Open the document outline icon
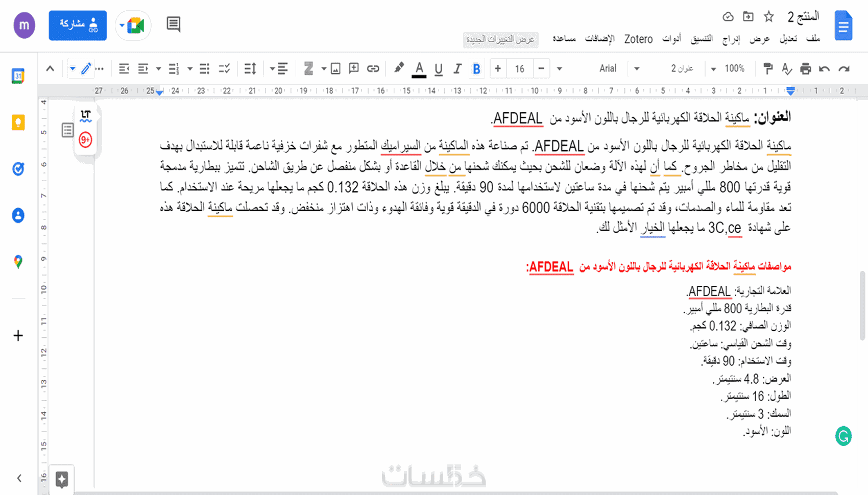The image size is (868, 495). pyautogui.click(x=67, y=130)
